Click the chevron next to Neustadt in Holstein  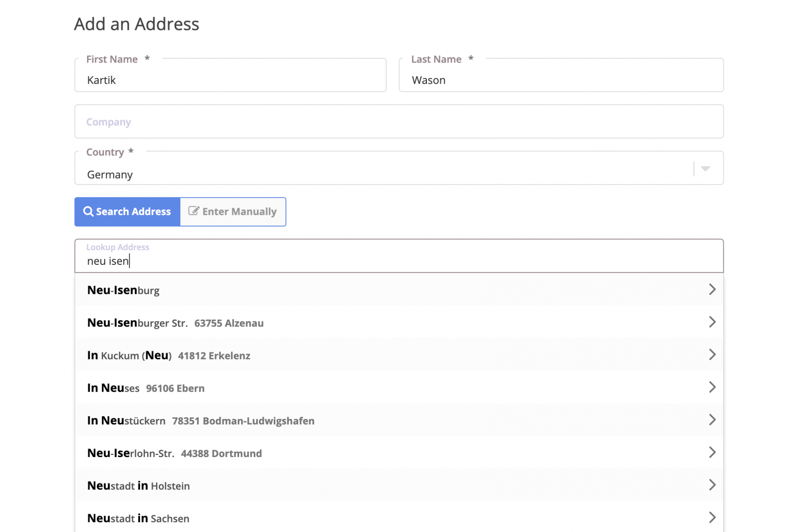713,485
